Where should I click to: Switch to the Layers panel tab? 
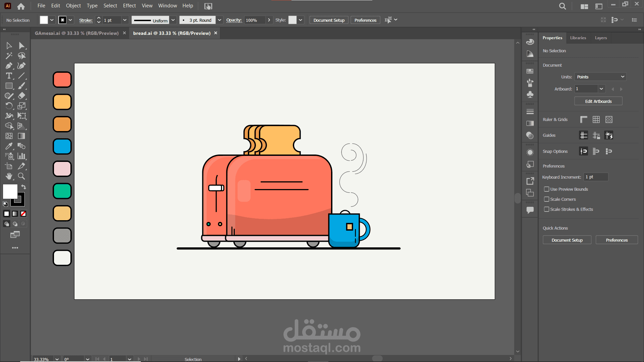click(x=600, y=38)
